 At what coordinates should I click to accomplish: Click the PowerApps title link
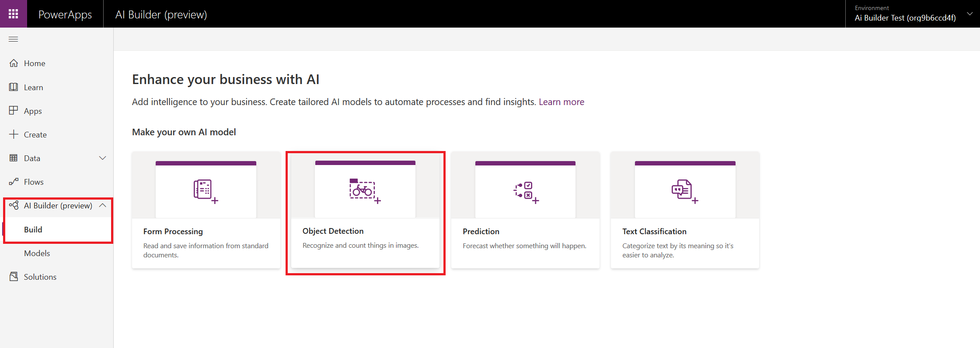65,14
